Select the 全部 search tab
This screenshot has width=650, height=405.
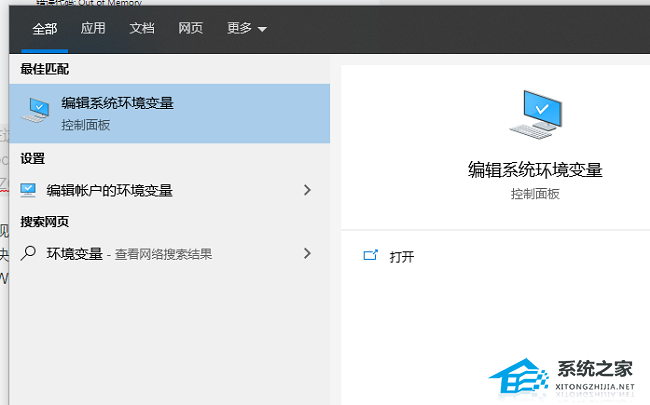[x=45, y=29]
